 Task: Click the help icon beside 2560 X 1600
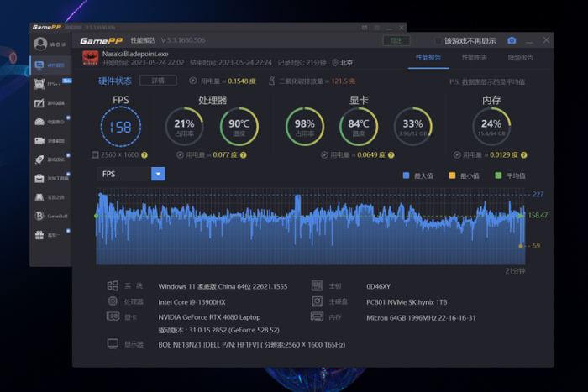144,155
